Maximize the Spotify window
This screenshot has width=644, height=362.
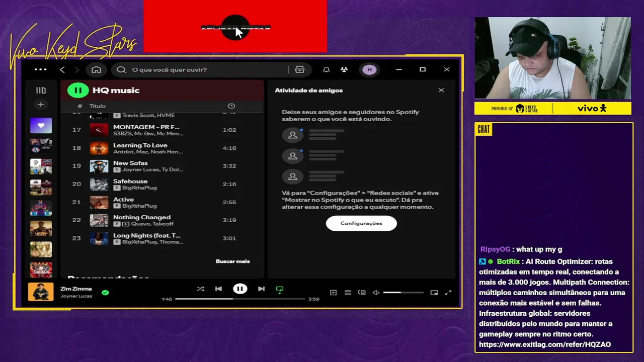(x=423, y=69)
